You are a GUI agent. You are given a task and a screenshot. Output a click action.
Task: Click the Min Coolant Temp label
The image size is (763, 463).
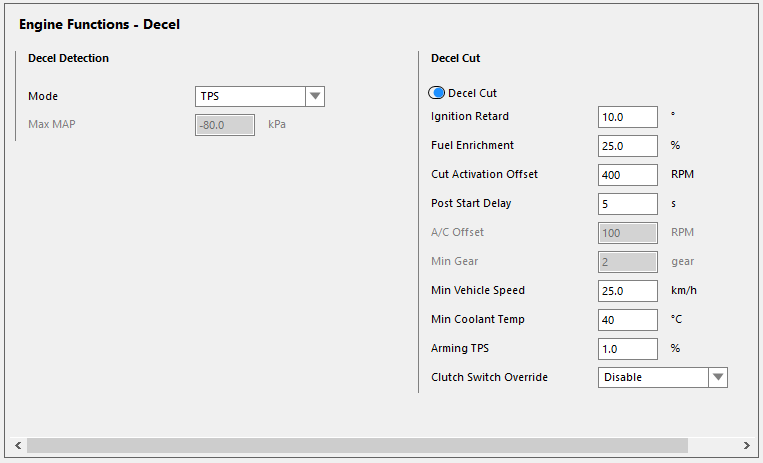coord(478,319)
